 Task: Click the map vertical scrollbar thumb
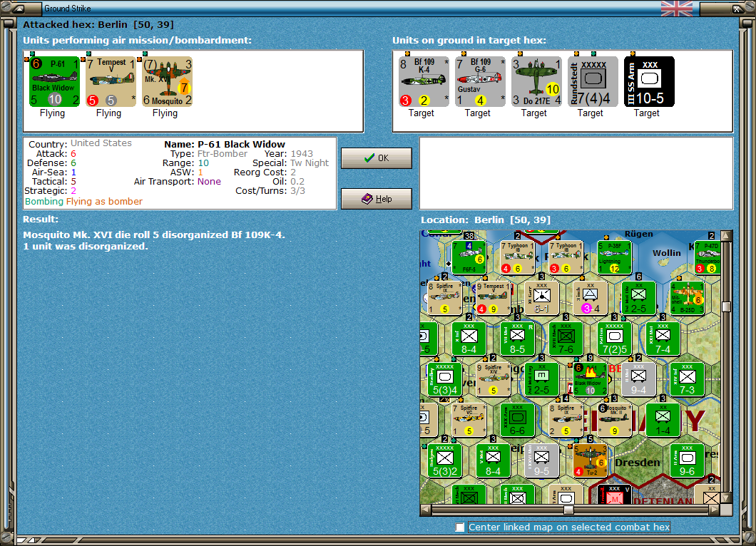click(726, 307)
